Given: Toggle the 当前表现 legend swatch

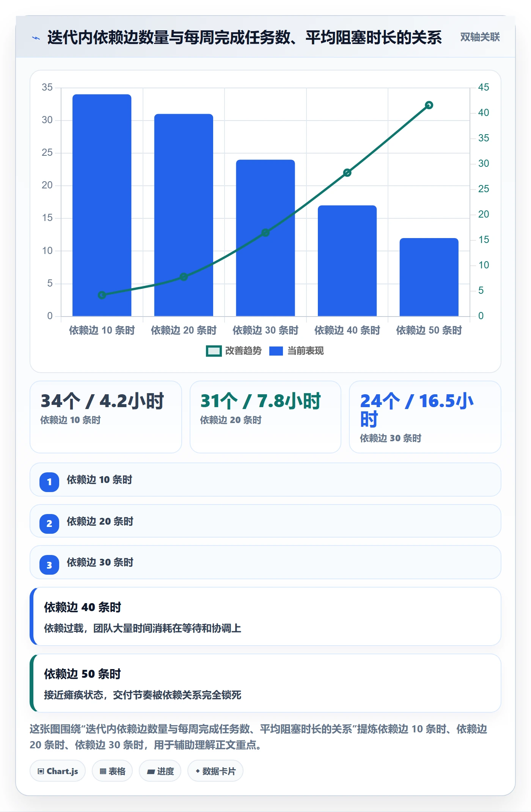Looking at the screenshot, I should 276,351.
